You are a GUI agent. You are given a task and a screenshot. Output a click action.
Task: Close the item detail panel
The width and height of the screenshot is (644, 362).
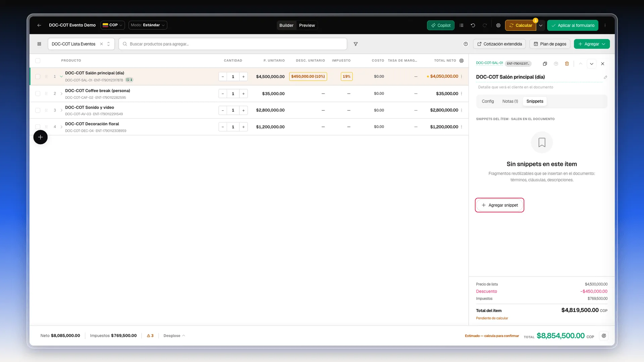(603, 64)
